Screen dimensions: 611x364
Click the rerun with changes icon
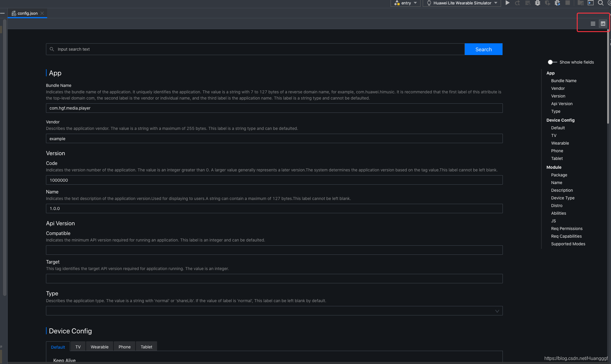coord(517,3)
